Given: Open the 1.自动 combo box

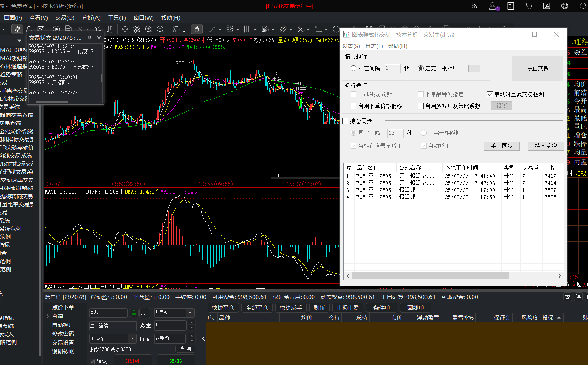Looking at the screenshot, I should point(174,312).
